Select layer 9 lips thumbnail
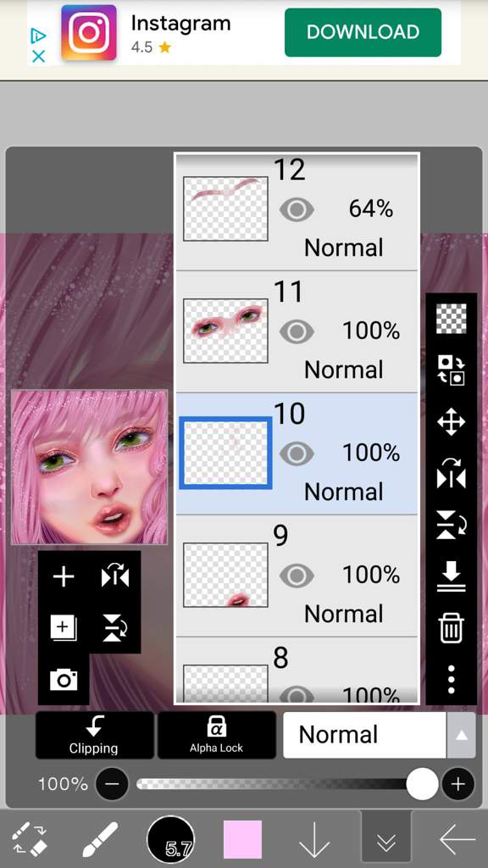This screenshot has width=488, height=868. 225,576
